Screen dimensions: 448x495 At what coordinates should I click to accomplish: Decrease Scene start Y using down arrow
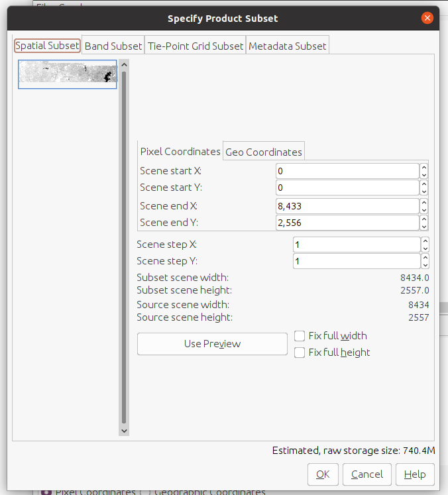(424, 192)
